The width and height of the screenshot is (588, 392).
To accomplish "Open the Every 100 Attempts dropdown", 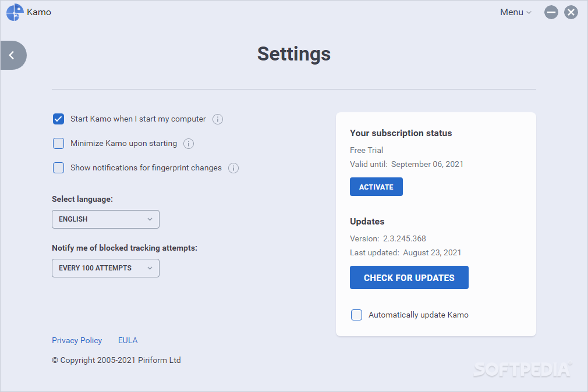I will click(105, 268).
